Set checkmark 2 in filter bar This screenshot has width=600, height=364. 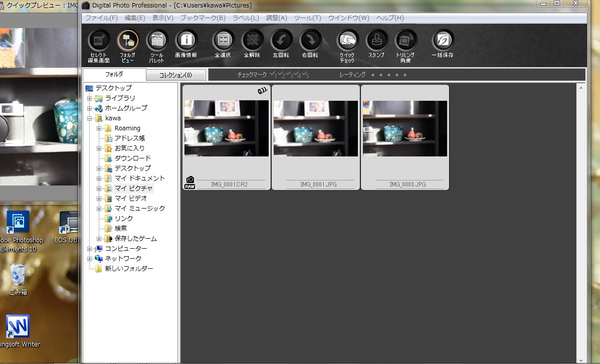coord(281,75)
